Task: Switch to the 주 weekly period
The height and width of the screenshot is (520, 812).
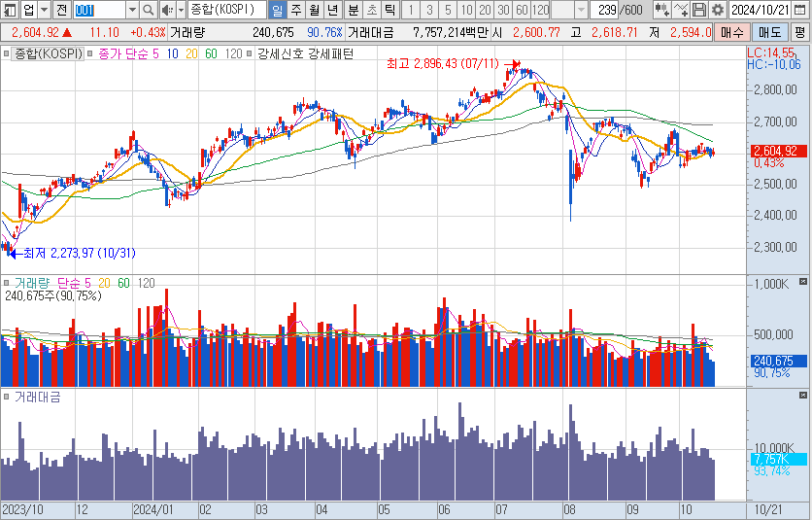Action: pos(296,10)
